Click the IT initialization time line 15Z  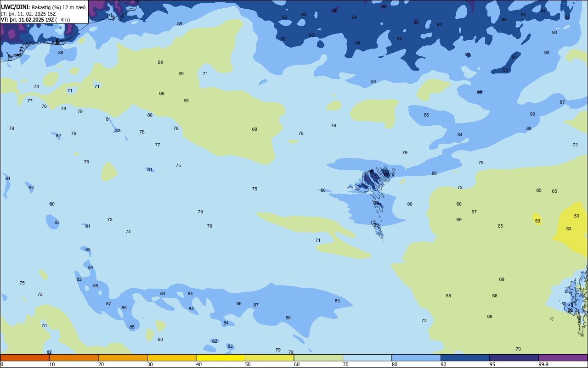coord(28,13)
